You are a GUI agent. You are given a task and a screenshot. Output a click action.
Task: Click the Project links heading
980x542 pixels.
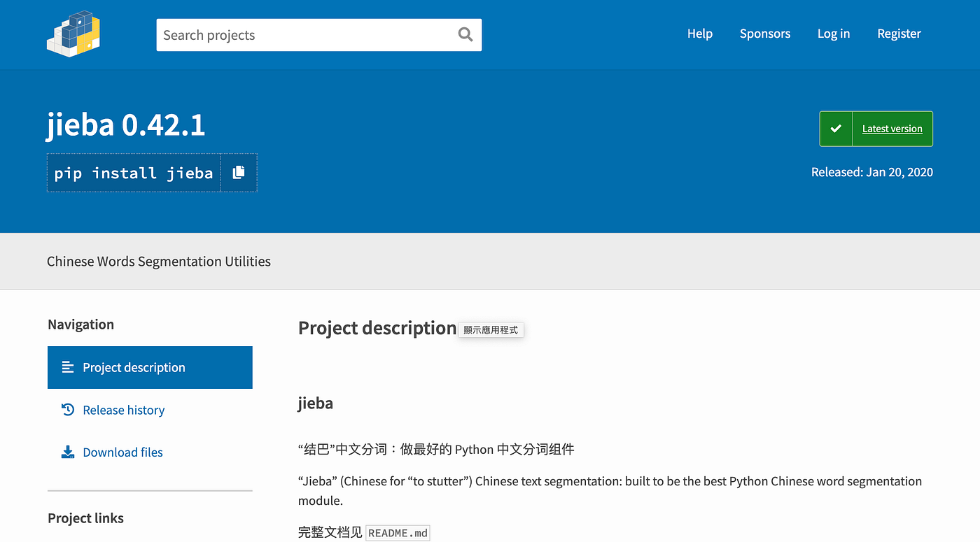point(85,518)
